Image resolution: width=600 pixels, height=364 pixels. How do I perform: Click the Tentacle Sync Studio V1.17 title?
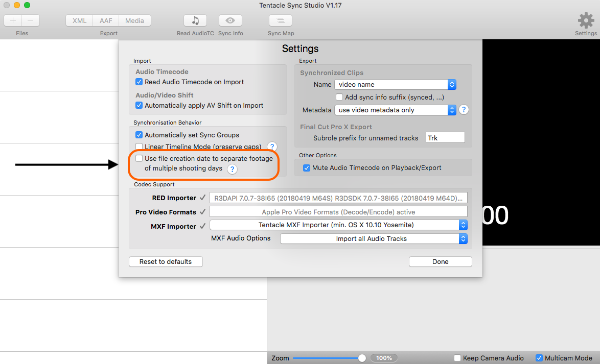pos(301,5)
